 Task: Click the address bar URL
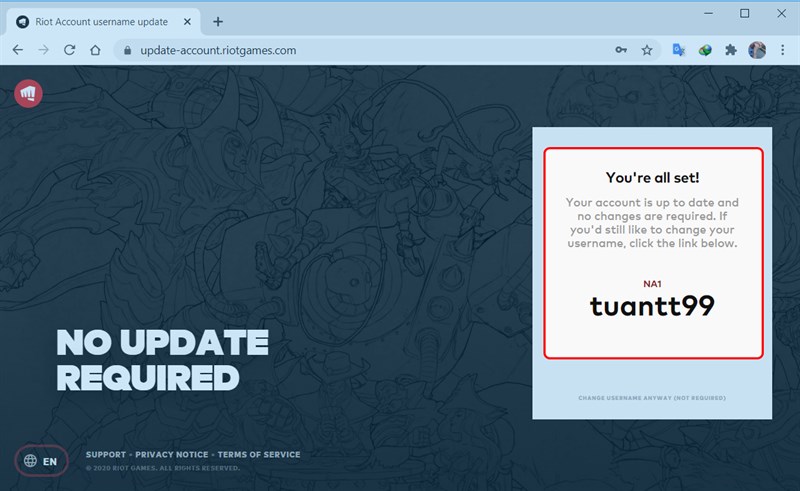point(218,51)
